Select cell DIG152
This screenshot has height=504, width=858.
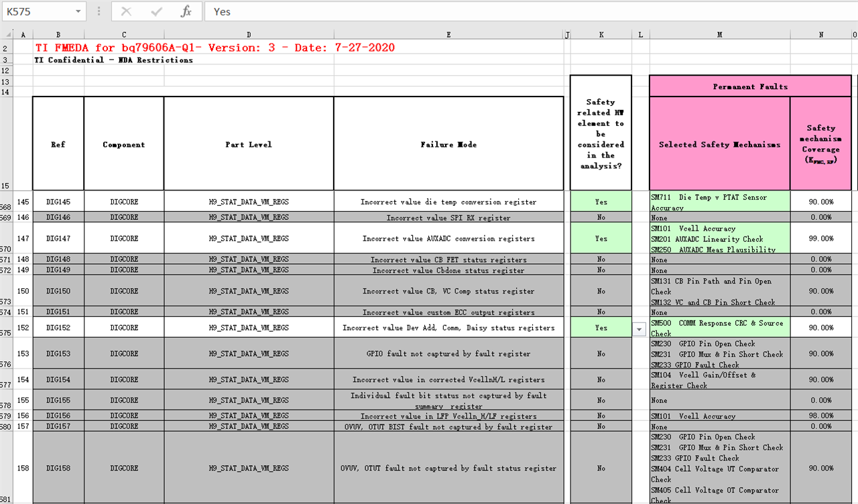(x=58, y=327)
